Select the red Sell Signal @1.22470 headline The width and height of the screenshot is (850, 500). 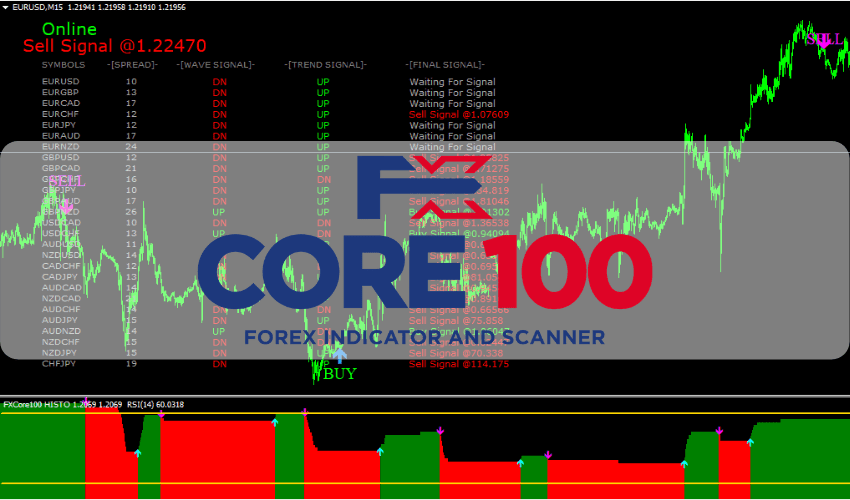[114, 46]
